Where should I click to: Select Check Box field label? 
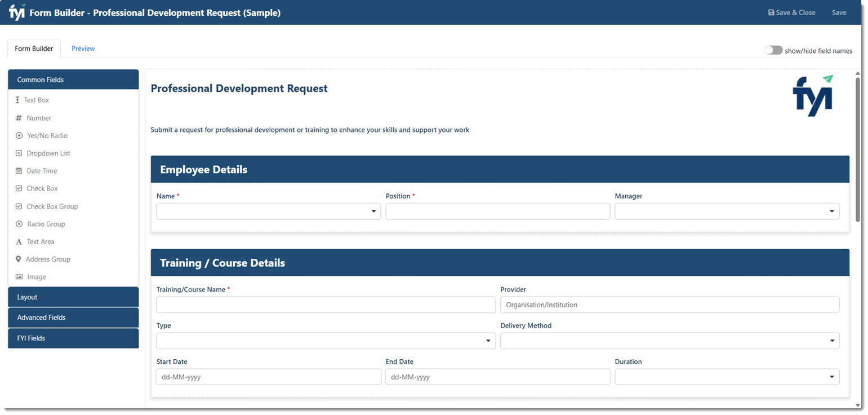42,188
